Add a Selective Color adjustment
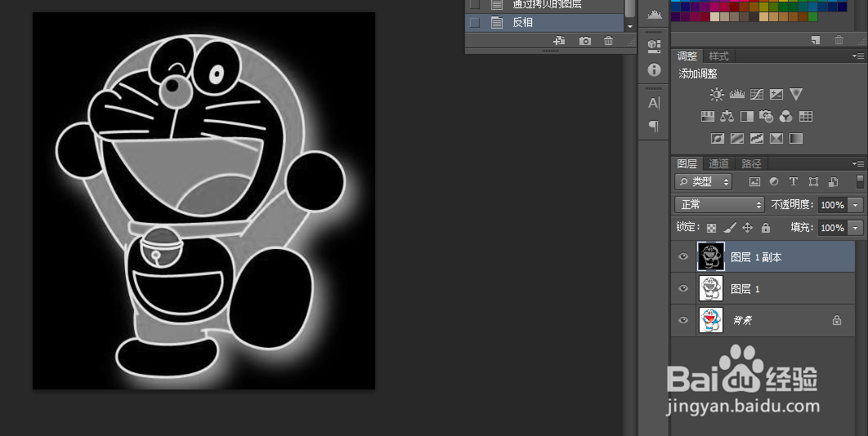Image resolution: width=868 pixels, height=436 pixels. pos(776,138)
